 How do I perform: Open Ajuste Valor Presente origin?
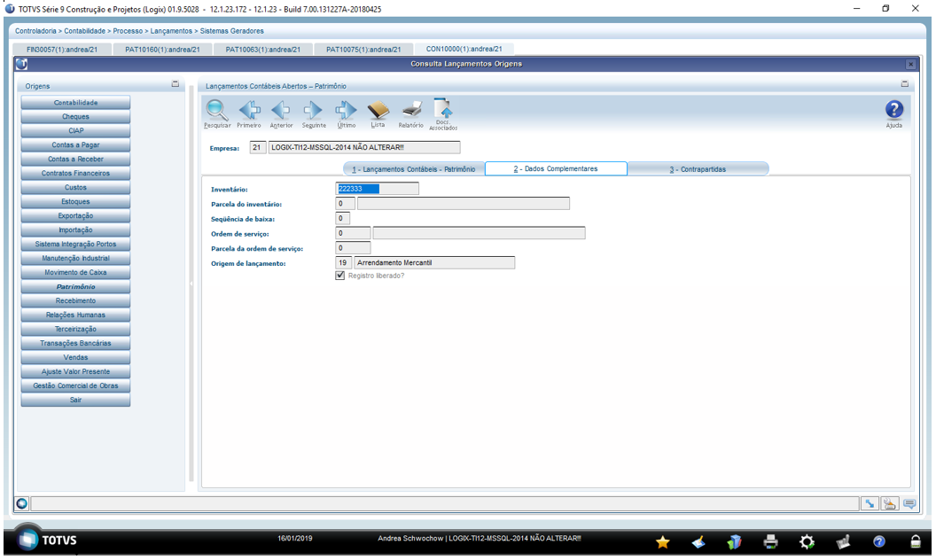tap(76, 371)
